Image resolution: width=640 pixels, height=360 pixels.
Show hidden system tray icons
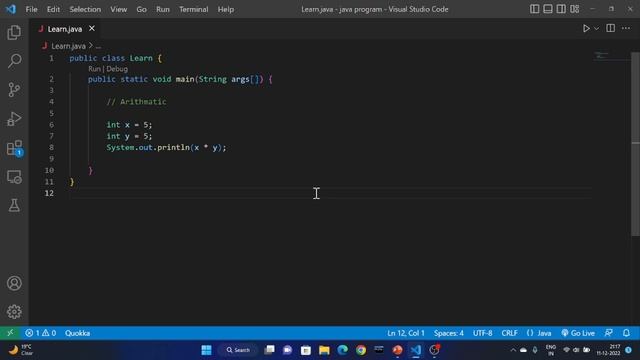click(513, 350)
